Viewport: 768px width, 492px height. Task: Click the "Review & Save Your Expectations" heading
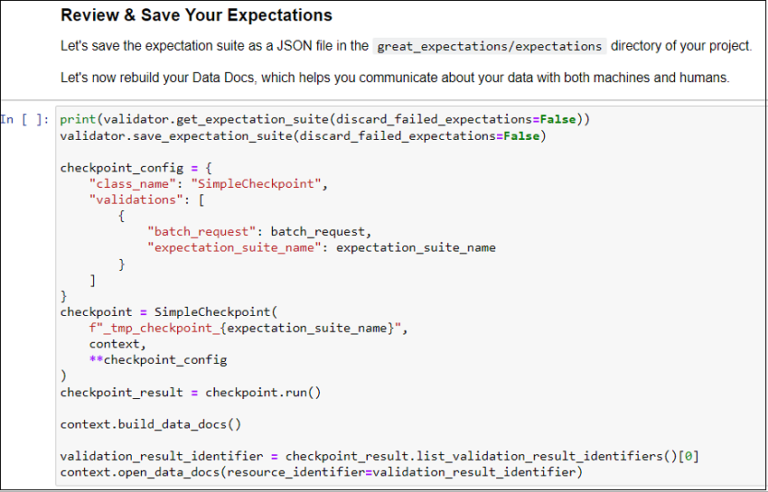point(196,16)
